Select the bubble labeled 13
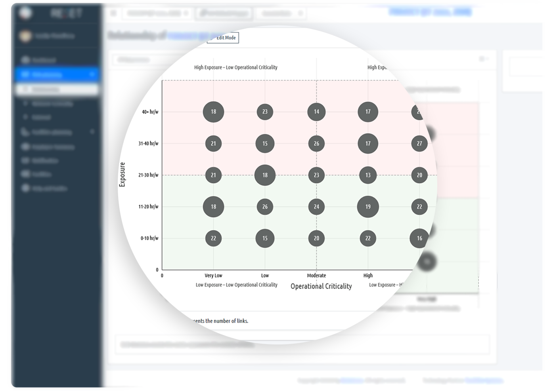 [368, 175]
